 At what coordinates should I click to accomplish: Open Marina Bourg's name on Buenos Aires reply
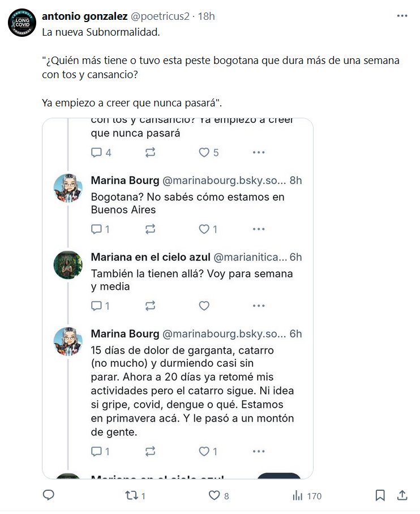(125, 181)
